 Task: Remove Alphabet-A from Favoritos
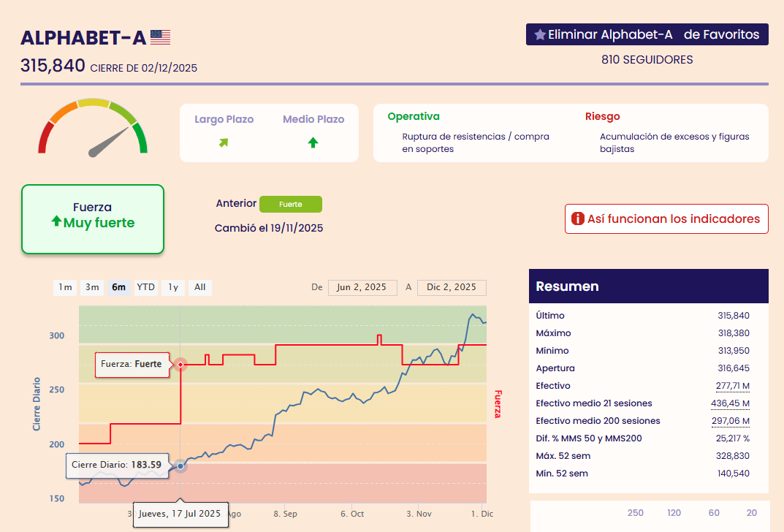647,34
